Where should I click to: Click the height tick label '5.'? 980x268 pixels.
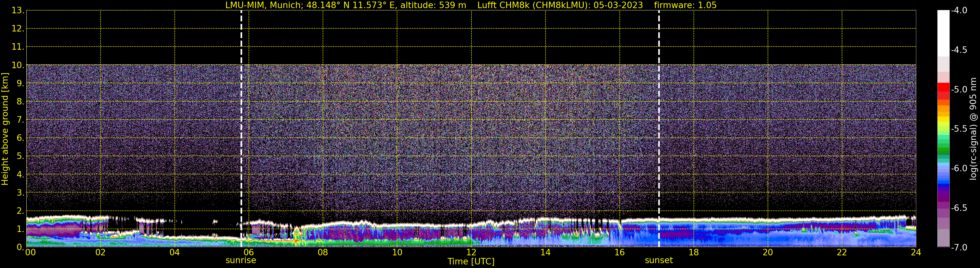pos(20,156)
